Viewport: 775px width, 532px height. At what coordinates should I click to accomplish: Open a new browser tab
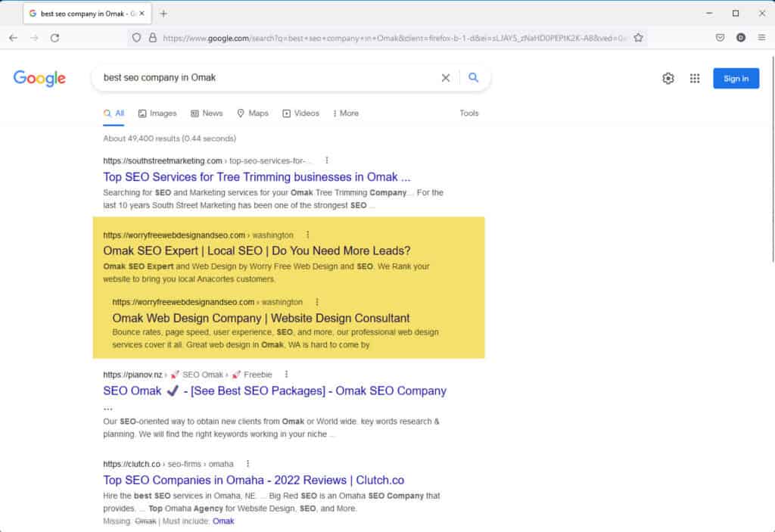coord(163,14)
